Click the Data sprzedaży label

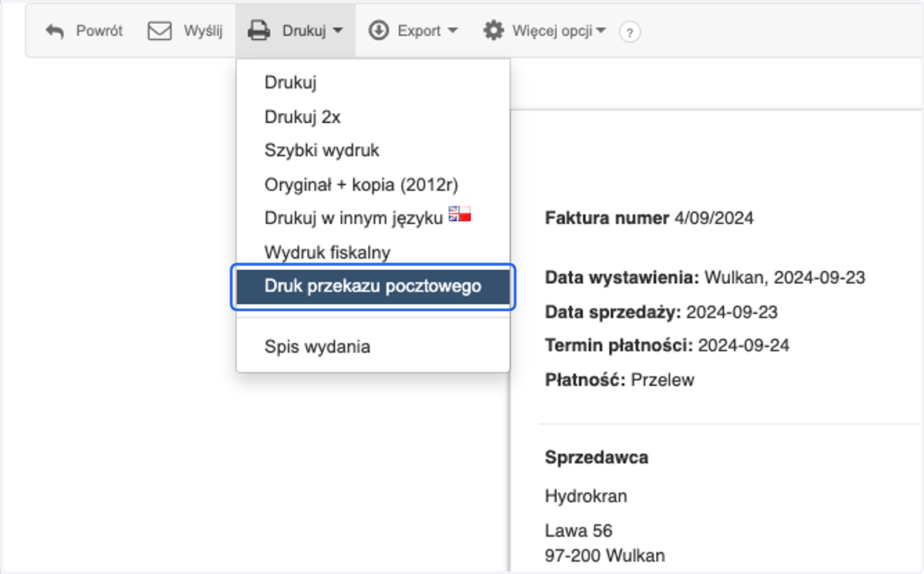614,312
